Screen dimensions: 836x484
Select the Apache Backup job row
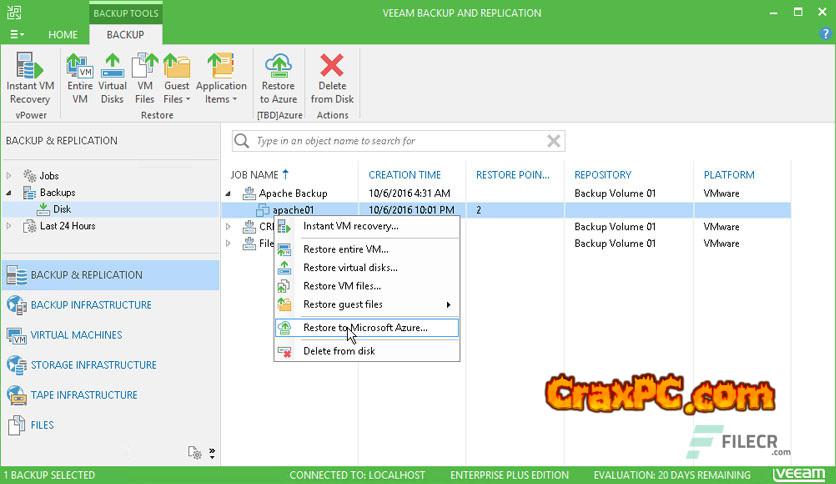coord(506,193)
